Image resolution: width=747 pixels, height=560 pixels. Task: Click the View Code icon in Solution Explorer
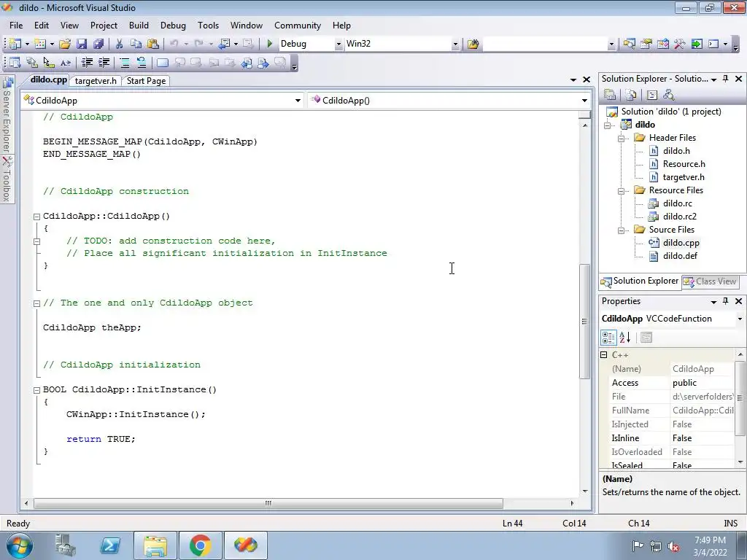[651, 95]
